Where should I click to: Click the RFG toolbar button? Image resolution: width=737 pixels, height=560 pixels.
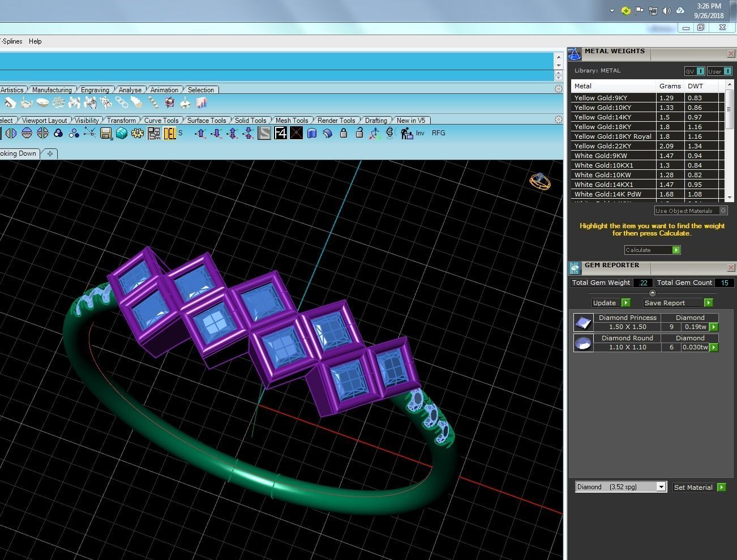coord(439,133)
